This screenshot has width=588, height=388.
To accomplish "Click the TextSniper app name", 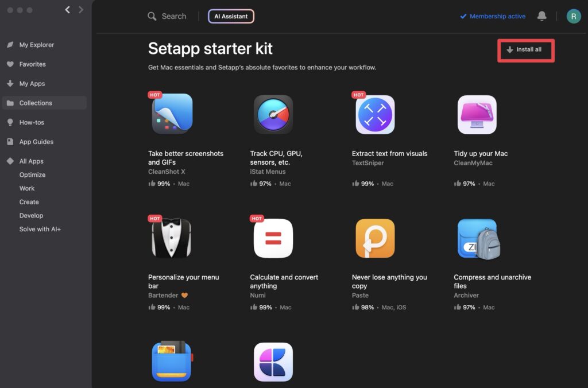I will pos(368,162).
